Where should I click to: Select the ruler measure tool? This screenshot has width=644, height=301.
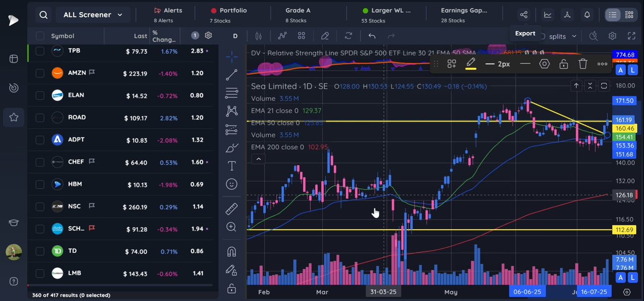(x=232, y=209)
